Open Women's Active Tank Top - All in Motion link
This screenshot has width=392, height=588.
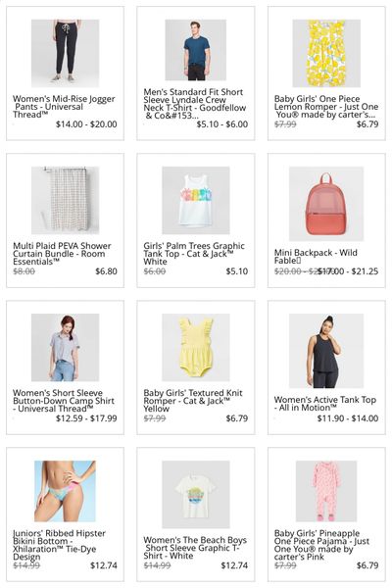click(324, 404)
